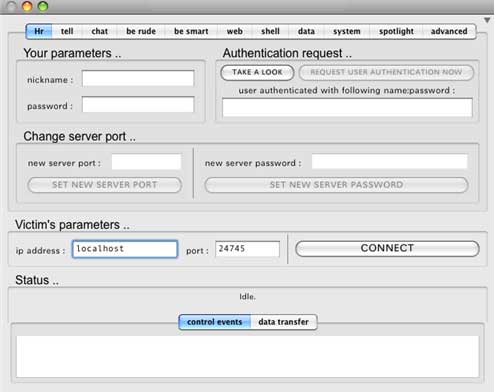Focus the password field under Your parameters
The width and height of the screenshot is (494, 392).
click(x=138, y=105)
